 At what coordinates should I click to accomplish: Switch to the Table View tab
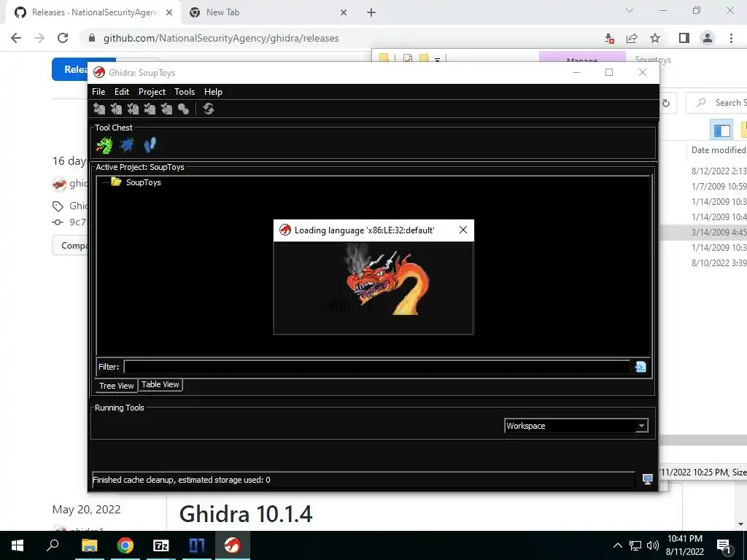tap(160, 384)
